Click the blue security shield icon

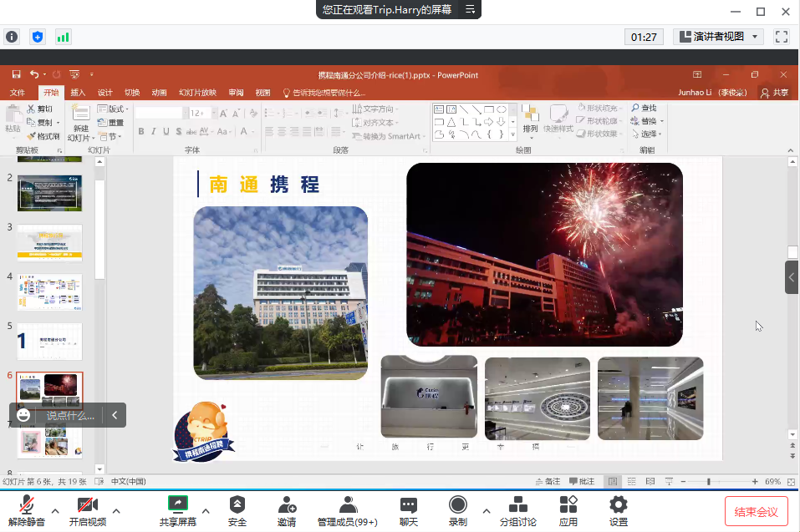37,37
